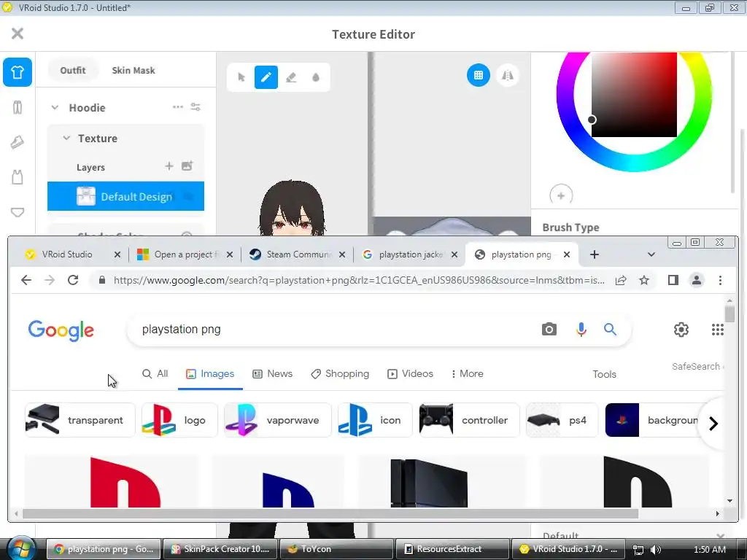Viewport: 747px width, 560px height.
Task: Open the bottoms pants category in sidebar
Action: click(x=18, y=108)
